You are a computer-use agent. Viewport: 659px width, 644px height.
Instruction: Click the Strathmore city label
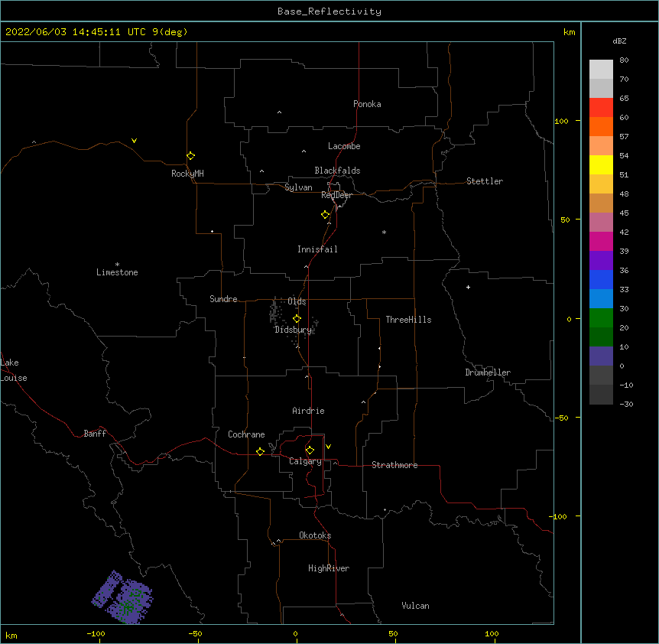point(394,465)
